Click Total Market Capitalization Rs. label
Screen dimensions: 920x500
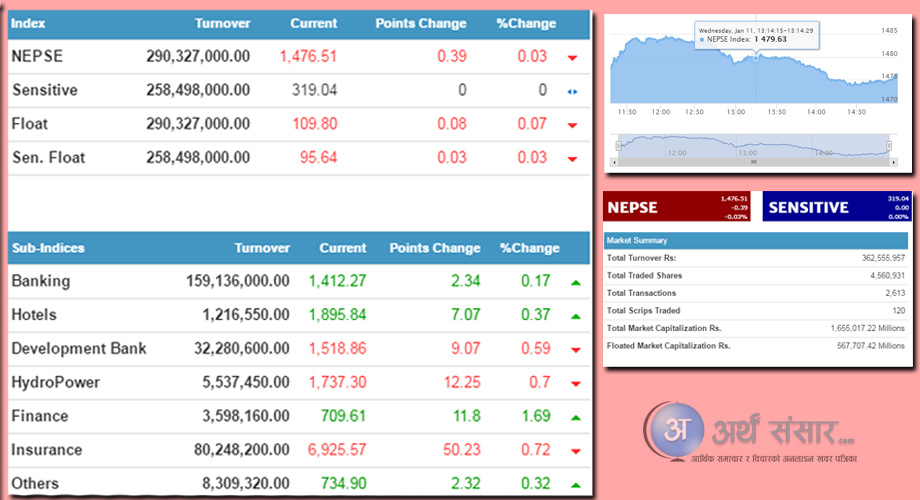(664, 328)
